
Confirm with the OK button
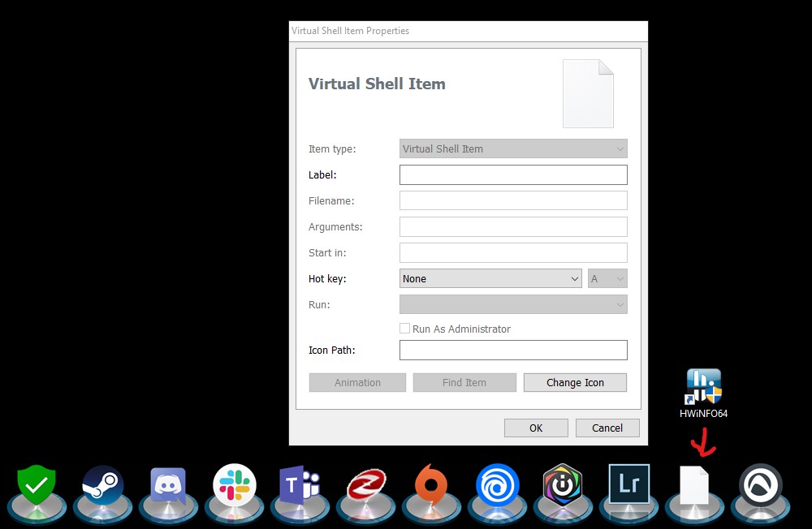click(536, 428)
